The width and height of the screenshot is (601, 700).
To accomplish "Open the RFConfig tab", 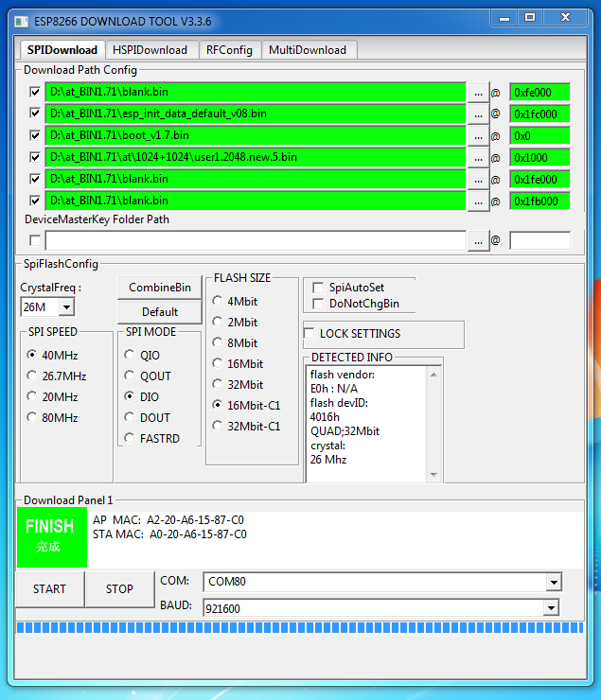I will pos(229,49).
